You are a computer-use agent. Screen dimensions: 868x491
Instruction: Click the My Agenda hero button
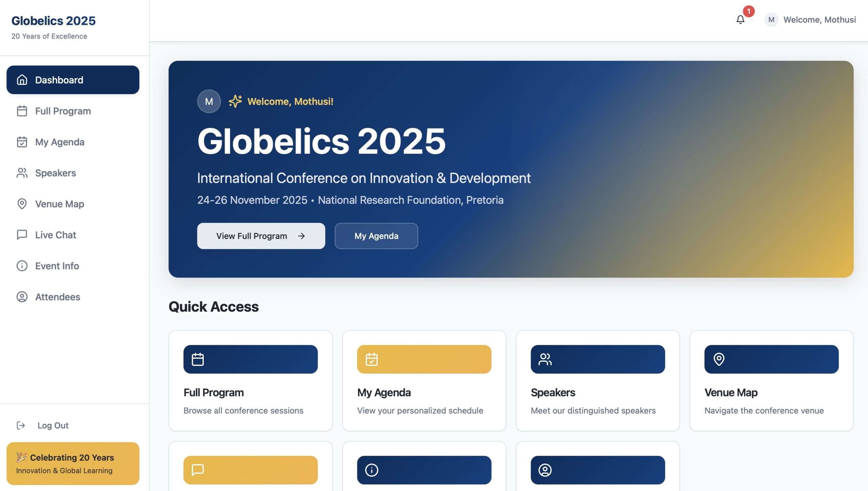tap(376, 236)
